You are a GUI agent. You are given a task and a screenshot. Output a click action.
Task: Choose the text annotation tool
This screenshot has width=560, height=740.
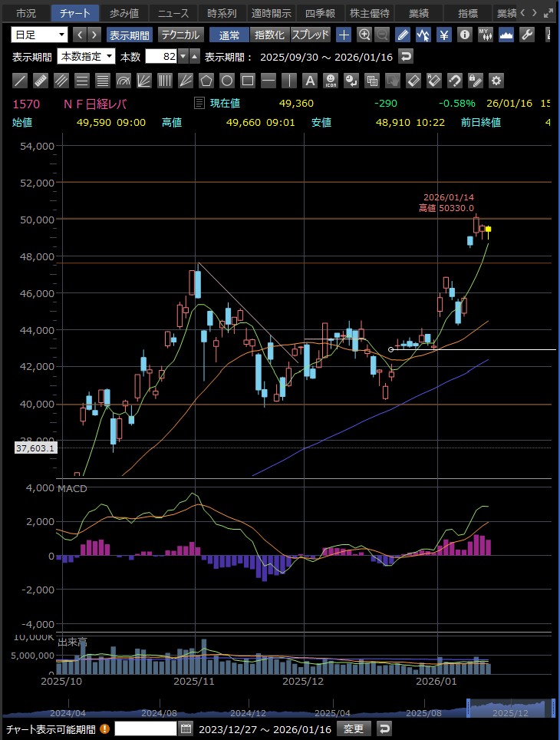(310, 81)
